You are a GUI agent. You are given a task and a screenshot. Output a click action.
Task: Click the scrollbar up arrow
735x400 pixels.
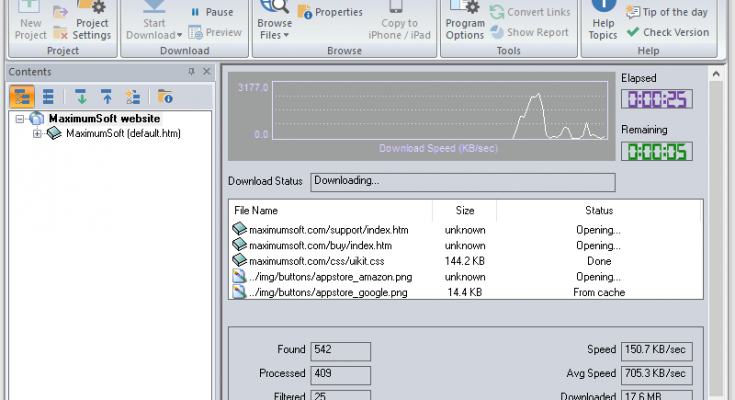pyautogui.click(x=716, y=74)
